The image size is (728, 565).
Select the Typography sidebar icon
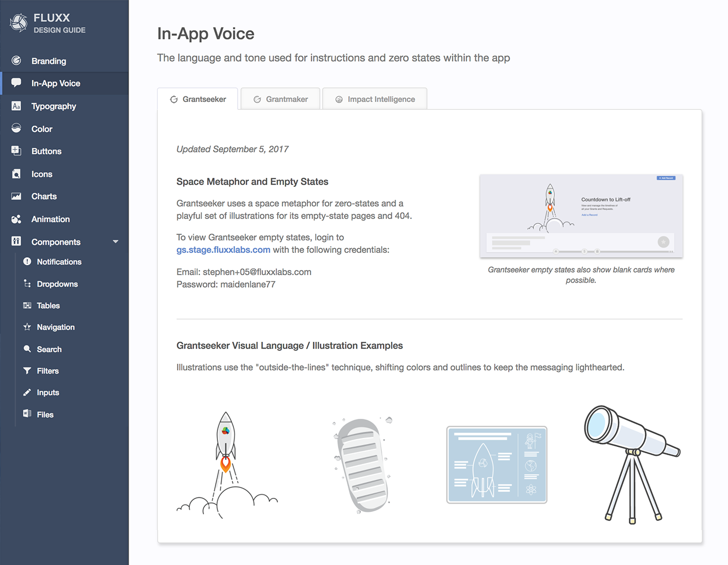tap(17, 106)
